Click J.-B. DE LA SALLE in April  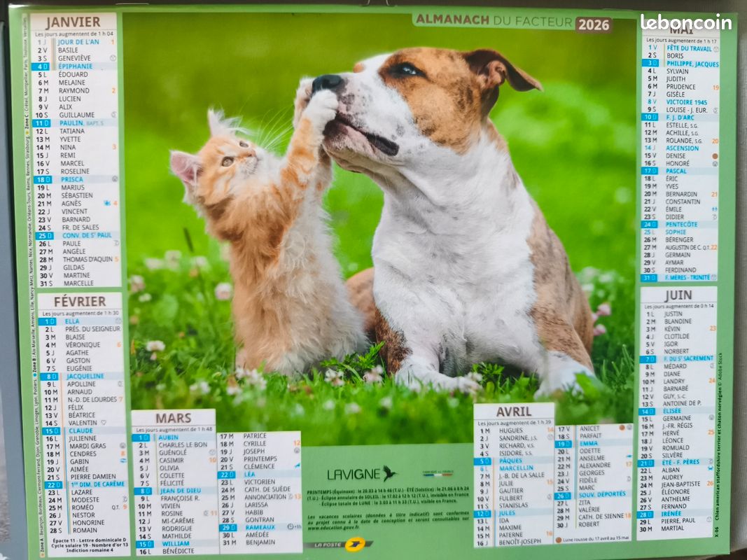pyautogui.click(x=522, y=475)
